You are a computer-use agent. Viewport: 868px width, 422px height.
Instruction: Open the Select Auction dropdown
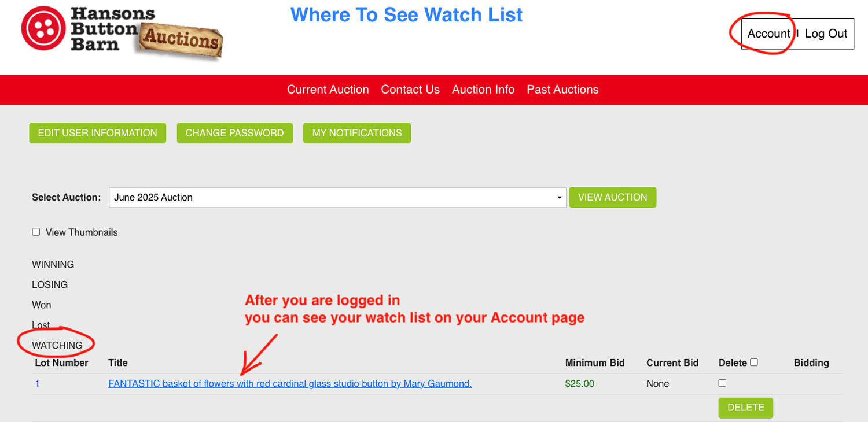(337, 197)
